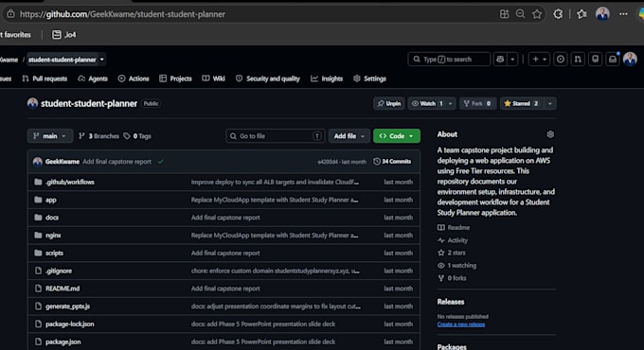Image resolution: width=644 pixels, height=350 pixels.
Task: Open the GitHub user avatar menu
Action: tap(630, 59)
